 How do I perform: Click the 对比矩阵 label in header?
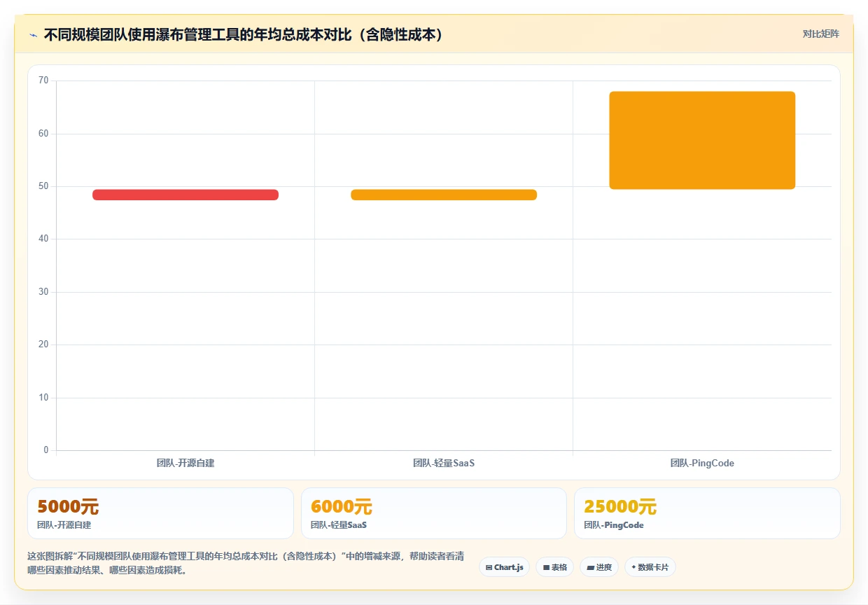pos(820,34)
